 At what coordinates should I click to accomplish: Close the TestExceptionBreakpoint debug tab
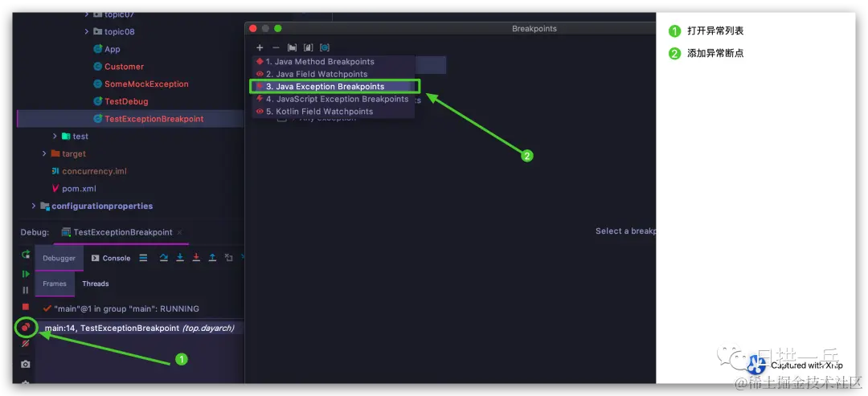coord(179,232)
